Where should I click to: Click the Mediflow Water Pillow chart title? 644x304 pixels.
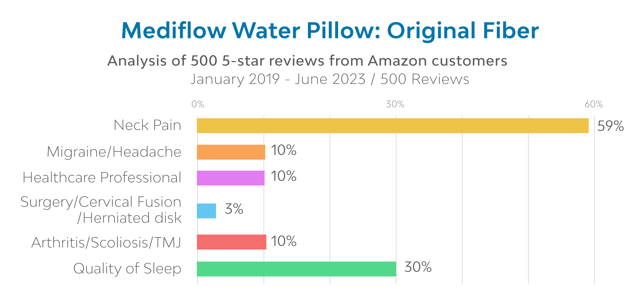(330, 31)
